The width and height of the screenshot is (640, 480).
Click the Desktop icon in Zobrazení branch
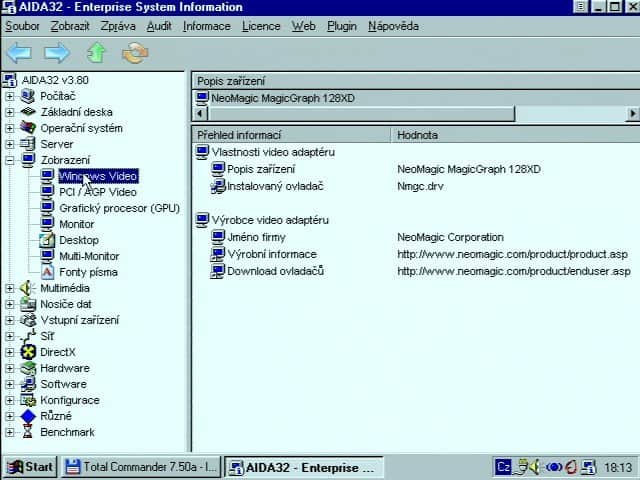47,240
